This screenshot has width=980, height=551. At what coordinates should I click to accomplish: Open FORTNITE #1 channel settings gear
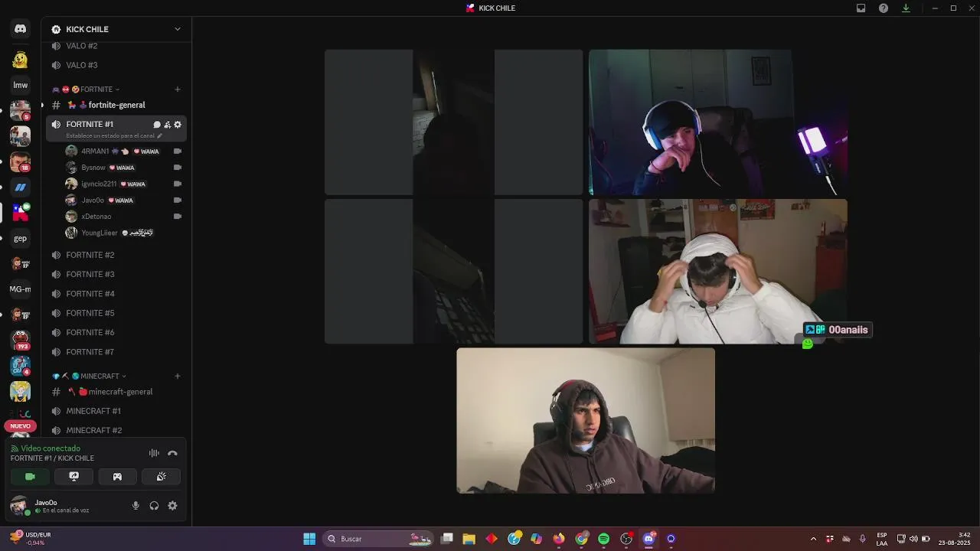[x=178, y=125]
